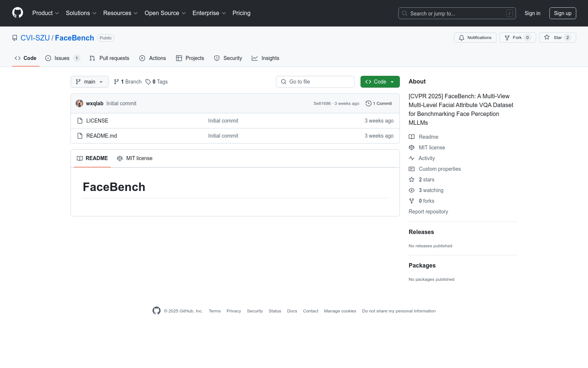Open the Docs footer link
The height and width of the screenshot is (368, 588).
(x=292, y=311)
